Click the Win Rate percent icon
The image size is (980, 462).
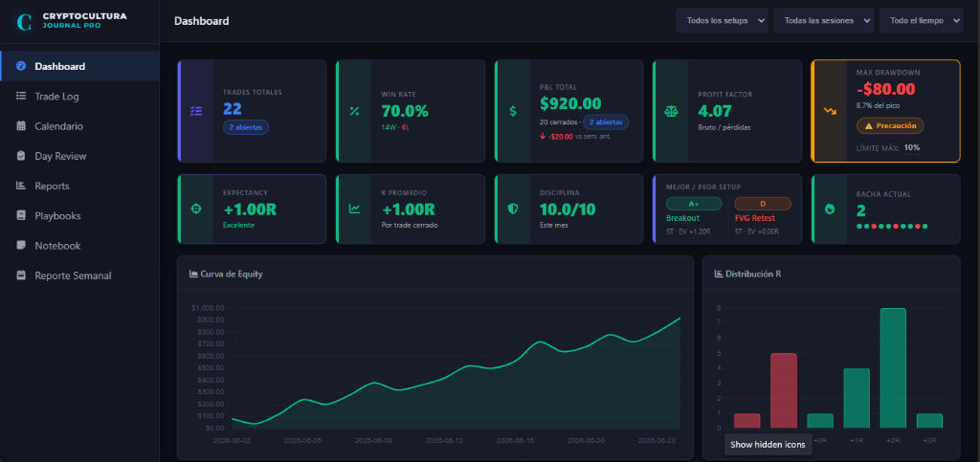click(x=354, y=111)
